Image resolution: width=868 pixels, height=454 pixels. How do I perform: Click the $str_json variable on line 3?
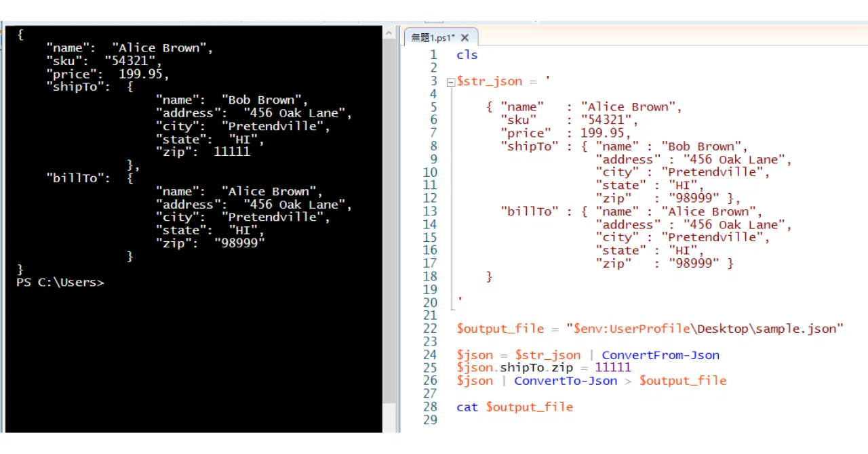coord(489,81)
